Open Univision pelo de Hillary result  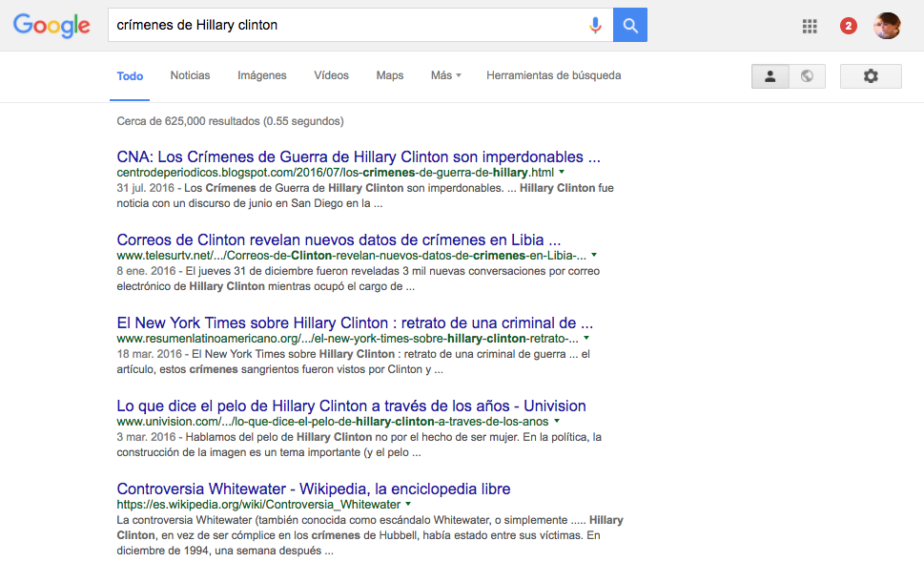pos(351,406)
